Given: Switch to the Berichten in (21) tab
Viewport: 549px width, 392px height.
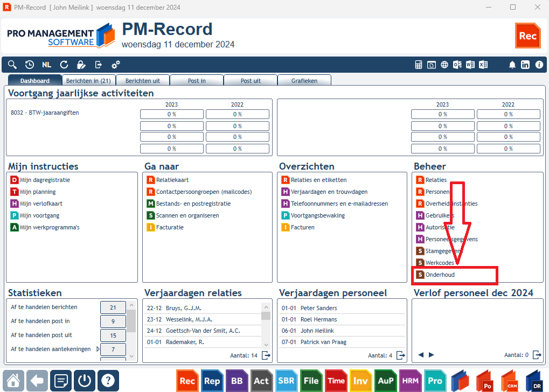Looking at the screenshot, I should [88, 81].
